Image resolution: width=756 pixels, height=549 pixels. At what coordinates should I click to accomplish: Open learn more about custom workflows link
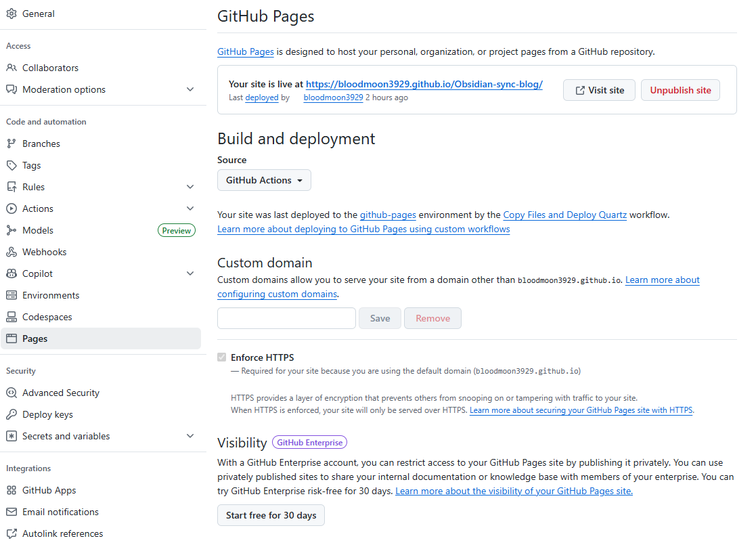[x=363, y=229]
